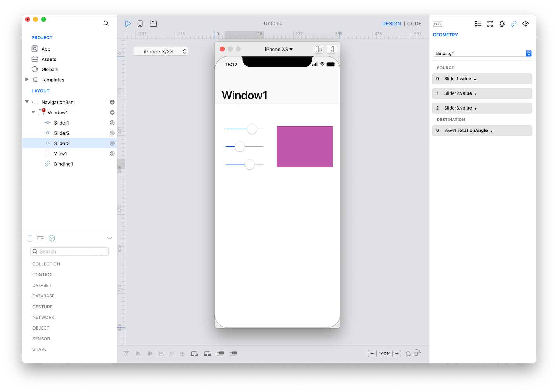558x392 pixels.
Task: Click the library Search field
Action: point(69,251)
